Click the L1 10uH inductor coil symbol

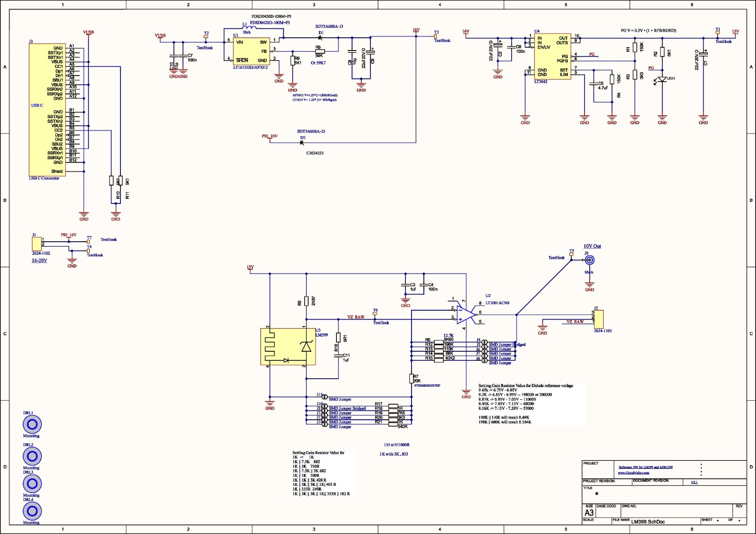click(x=249, y=28)
